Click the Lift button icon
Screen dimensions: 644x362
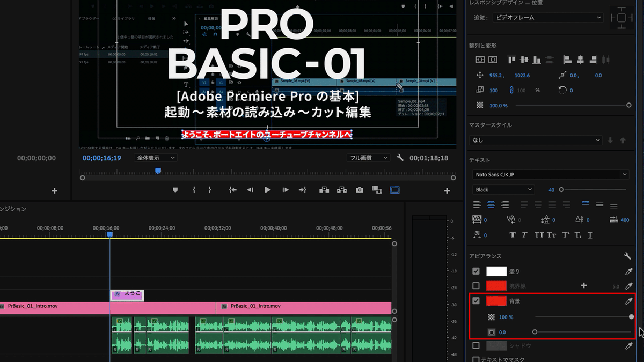click(x=324, y=190)
